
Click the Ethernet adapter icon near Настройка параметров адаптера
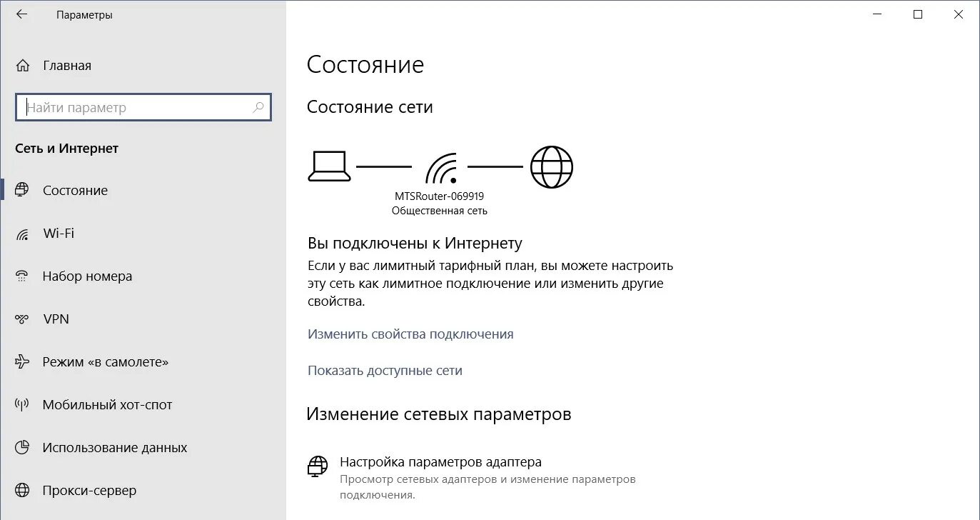click(x=317, y=466)
